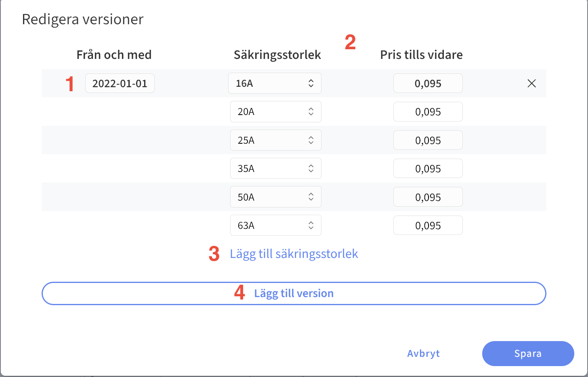Select the price field for 20A

[x=428, y=112]
